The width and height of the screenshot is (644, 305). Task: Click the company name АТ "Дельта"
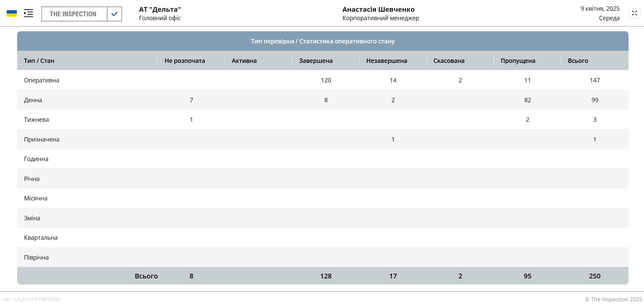point(159,9)
